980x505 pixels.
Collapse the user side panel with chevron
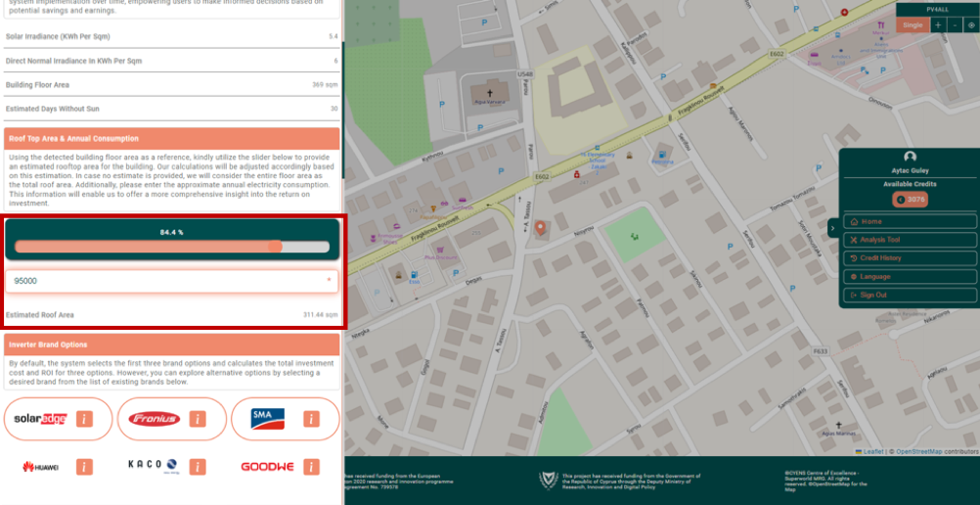pyautogui.click(x=832, y=228)
